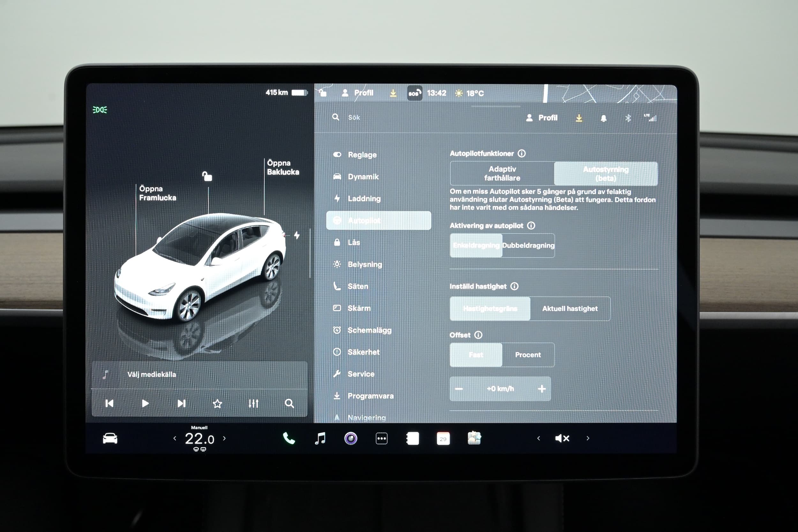This screenshot has height=532, width=798.
Task: Open the colorful toybox app icon
Action: (x=474, y=438)
